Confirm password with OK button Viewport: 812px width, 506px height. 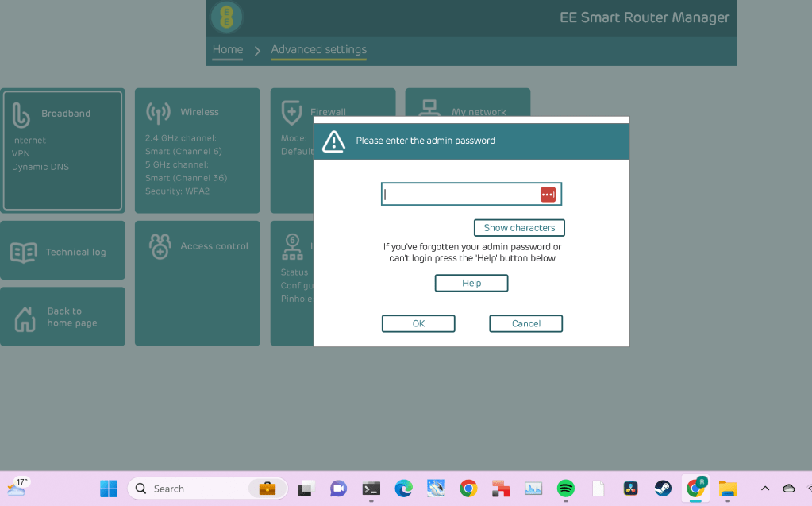click(x=418, y=323)
